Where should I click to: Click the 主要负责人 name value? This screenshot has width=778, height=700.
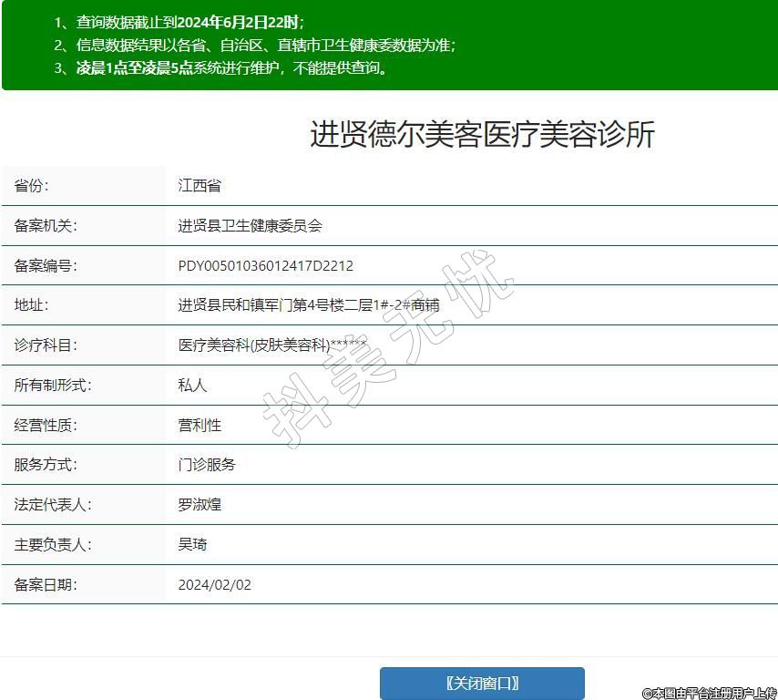[x=192, y=545]
